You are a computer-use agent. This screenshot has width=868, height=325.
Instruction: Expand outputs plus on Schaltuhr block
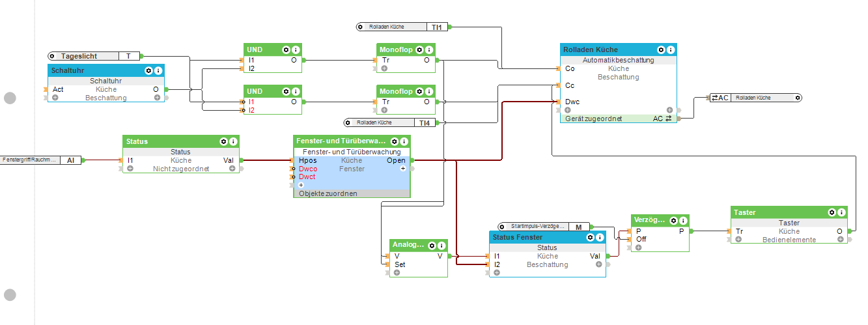click(157, 98)
